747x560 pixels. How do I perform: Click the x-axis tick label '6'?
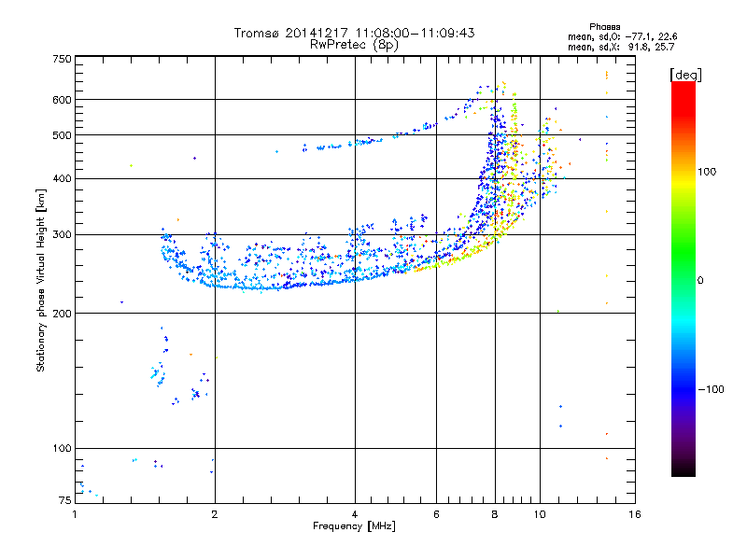[x=436, y=514]
